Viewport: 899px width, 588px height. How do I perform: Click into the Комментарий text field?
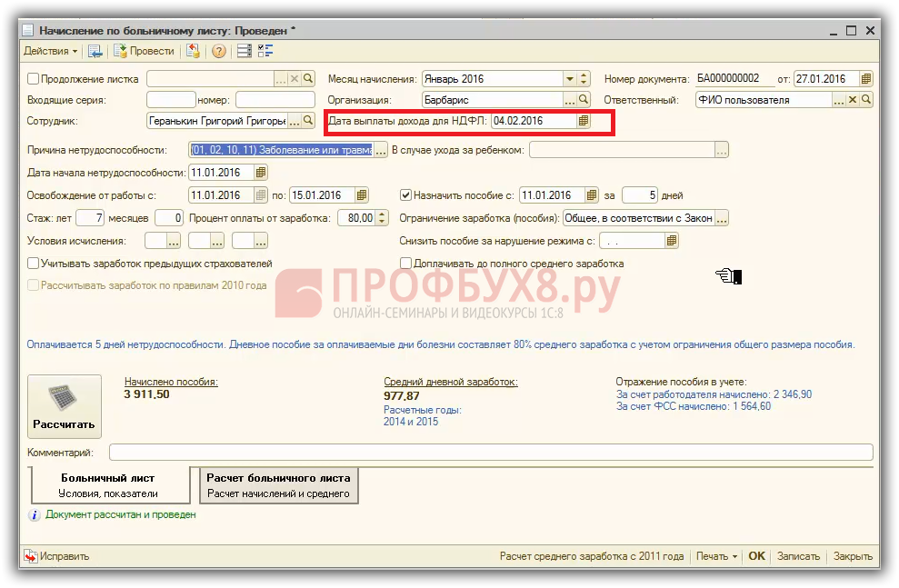tap(491, 452)
